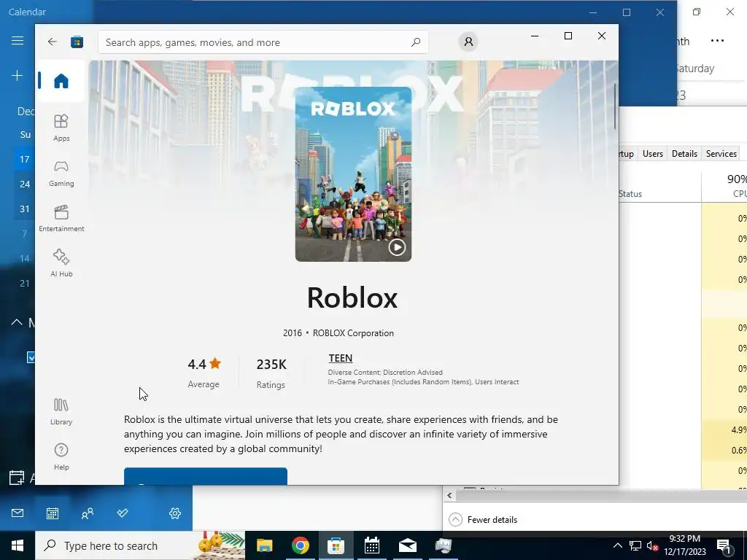747x560 pixels.
Task: Select date 31 in Calendar mini month
Action: click(24, 209)
